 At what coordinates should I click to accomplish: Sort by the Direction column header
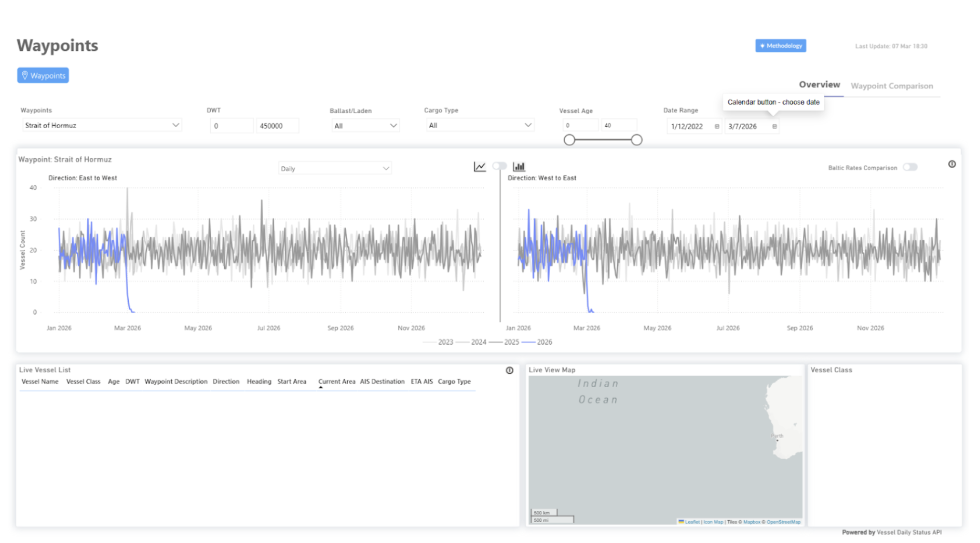tap(226, 381)
